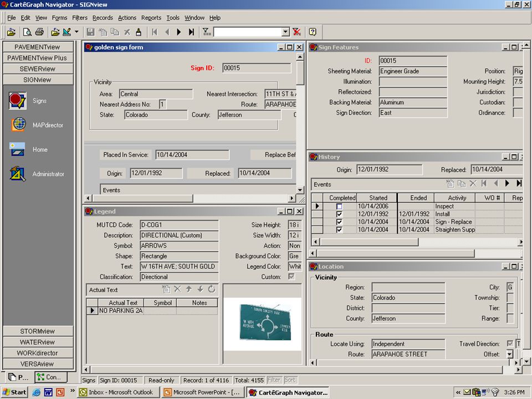Click the open form folder icon

click(x=55, y=32)
